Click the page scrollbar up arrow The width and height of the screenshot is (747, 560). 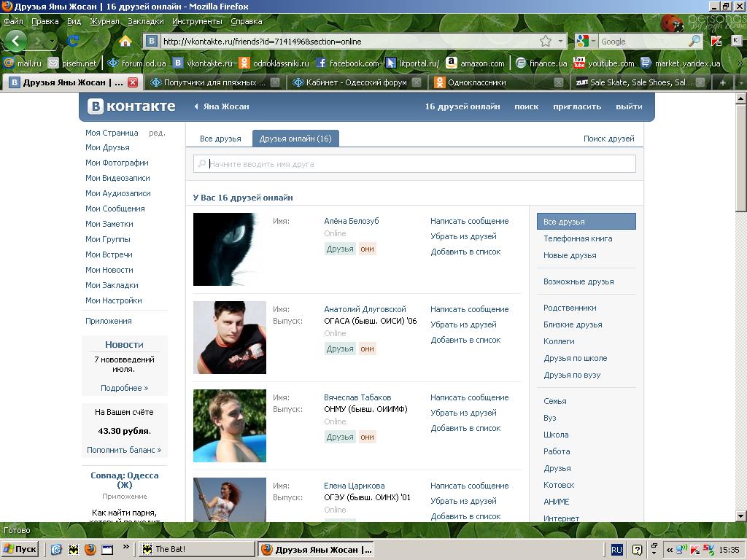[x=741, y=98]
